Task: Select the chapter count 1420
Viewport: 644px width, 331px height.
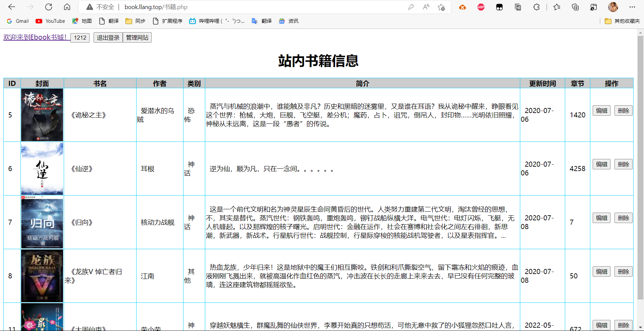Action: (x=577, y=115)
